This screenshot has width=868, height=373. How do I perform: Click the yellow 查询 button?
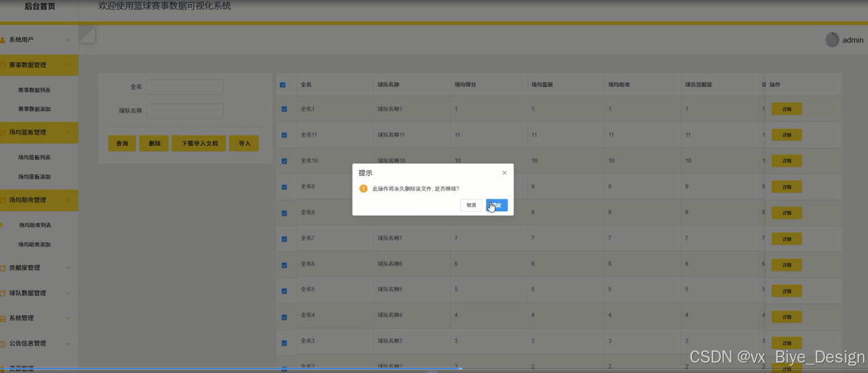(122, 144)
